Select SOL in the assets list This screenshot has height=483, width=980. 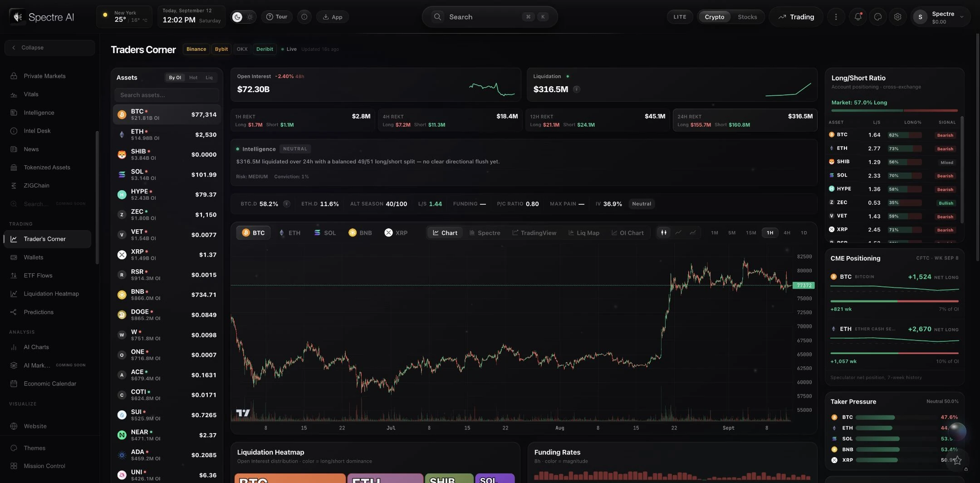[x=167, y=175]
